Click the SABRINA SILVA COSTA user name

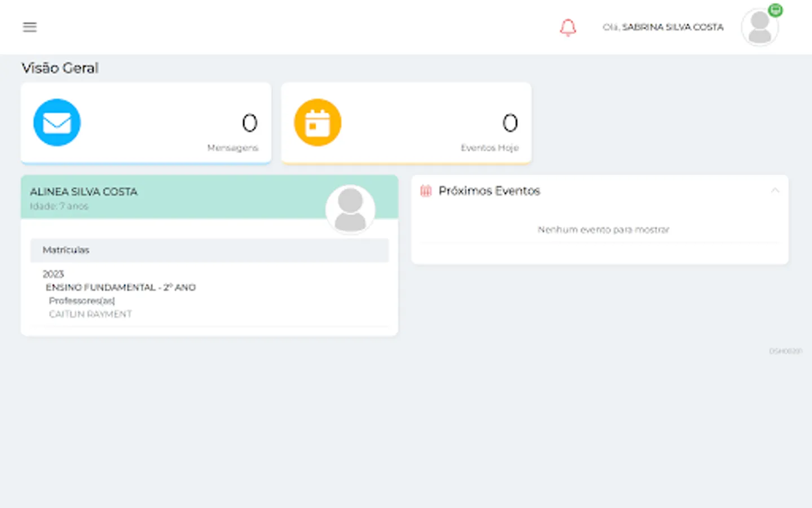[x=672, y=27]
